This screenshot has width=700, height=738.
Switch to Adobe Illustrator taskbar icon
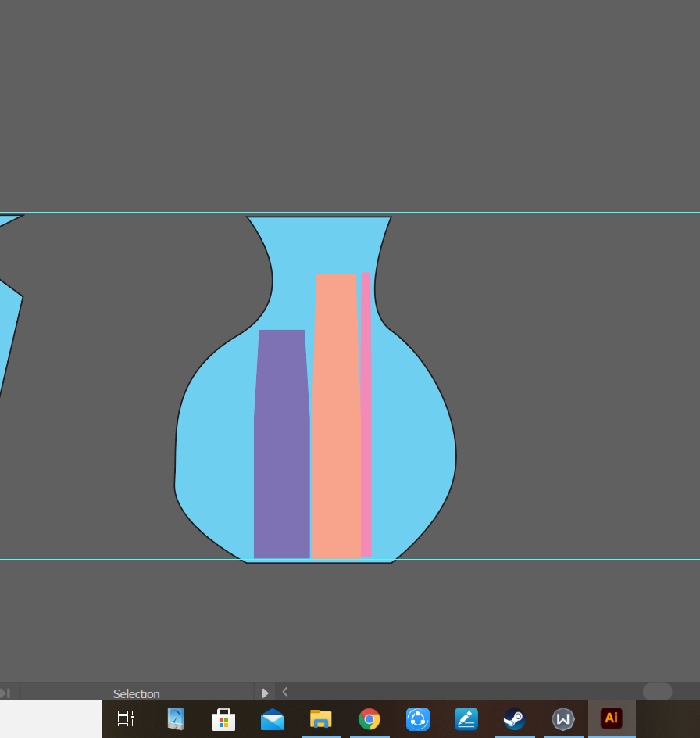click(612, 718)
